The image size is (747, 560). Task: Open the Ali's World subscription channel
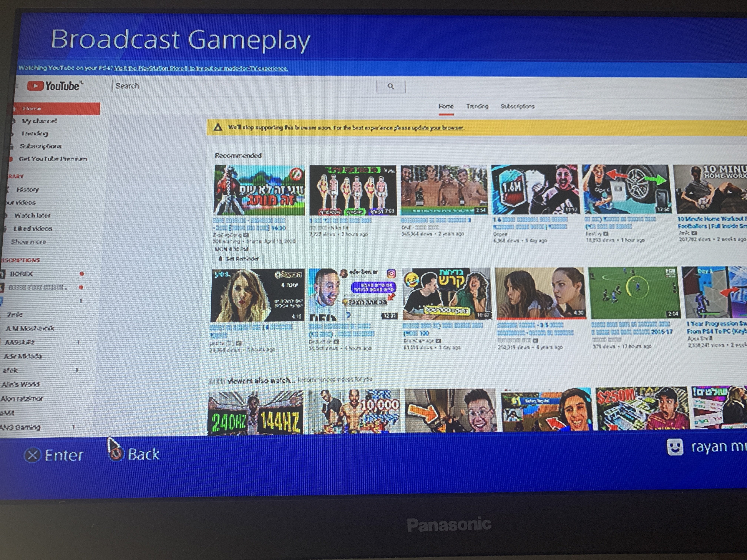(20, 384)
